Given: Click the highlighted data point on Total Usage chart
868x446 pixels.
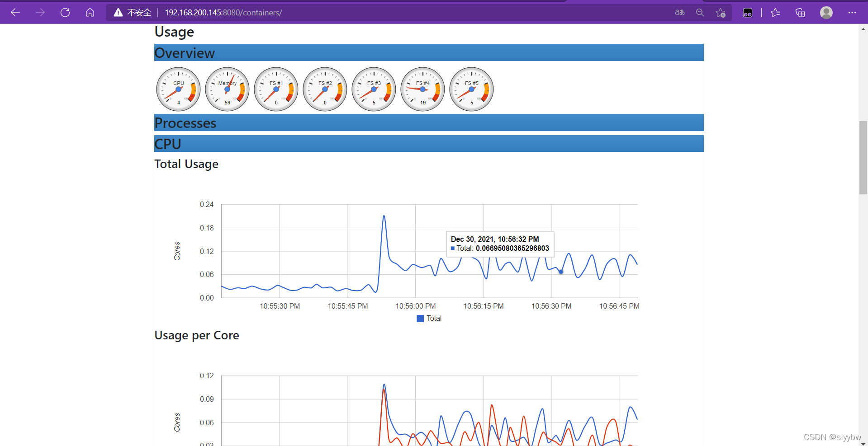Looking at the screenshot, I should tap(561, 272).
